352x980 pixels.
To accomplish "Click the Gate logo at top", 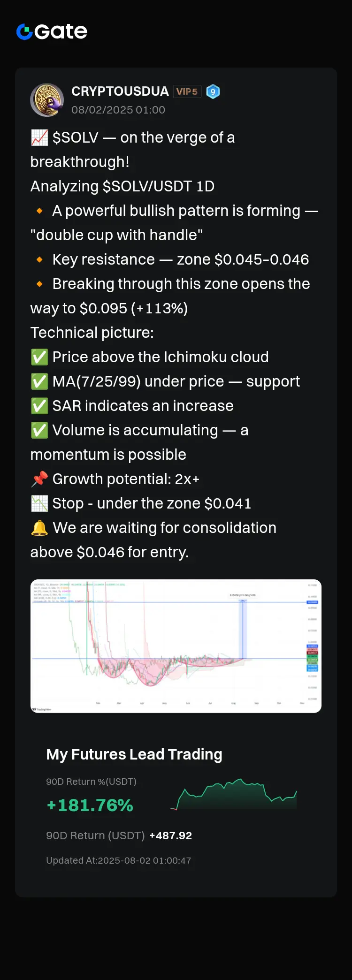I will [x=52, y=31].
